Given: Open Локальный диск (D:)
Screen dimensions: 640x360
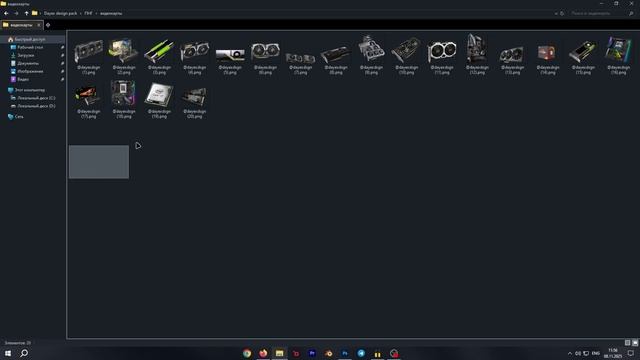Looking at the screenshot, I should click(x=36, y=106).
